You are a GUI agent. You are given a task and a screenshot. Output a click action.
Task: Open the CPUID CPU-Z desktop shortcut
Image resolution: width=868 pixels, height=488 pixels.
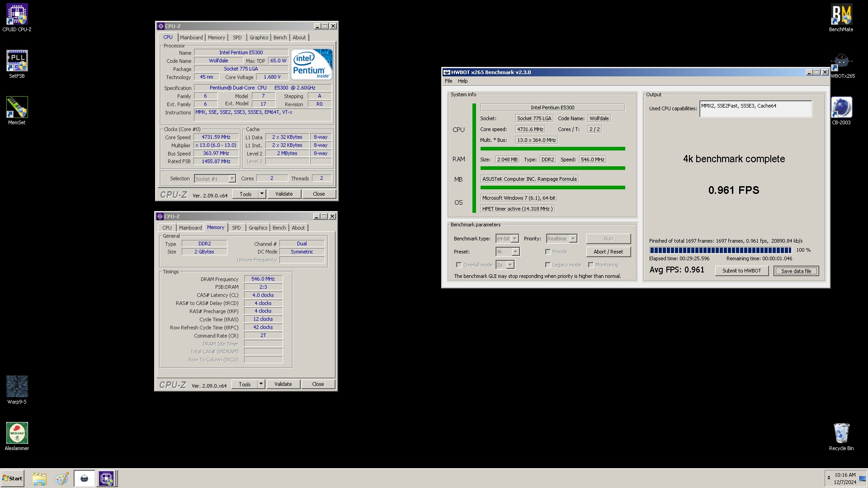click(x=17, y=18)
